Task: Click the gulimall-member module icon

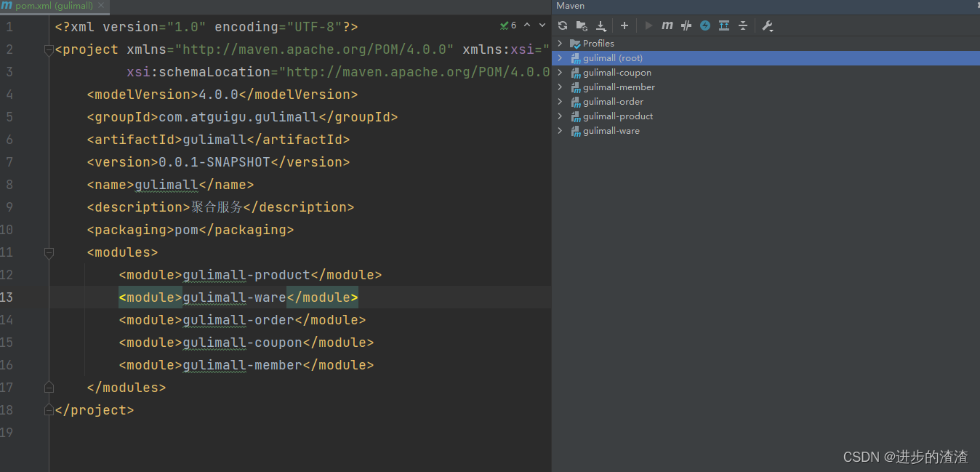Action: (575, 87)
